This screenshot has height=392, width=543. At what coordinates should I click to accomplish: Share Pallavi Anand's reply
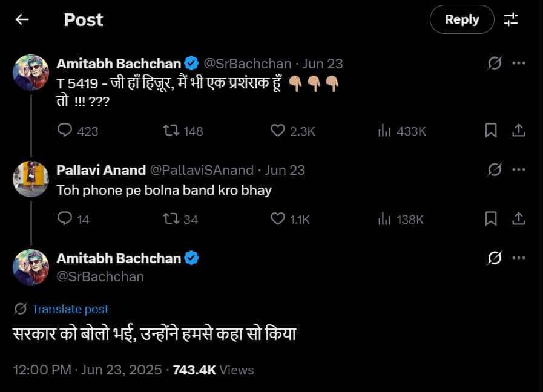coord(519,219)
